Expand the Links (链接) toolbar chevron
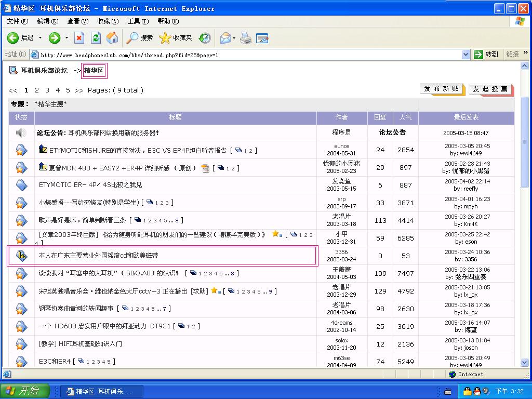The height and width of the screenshot is (399, 532). click(x=526, y=52)
